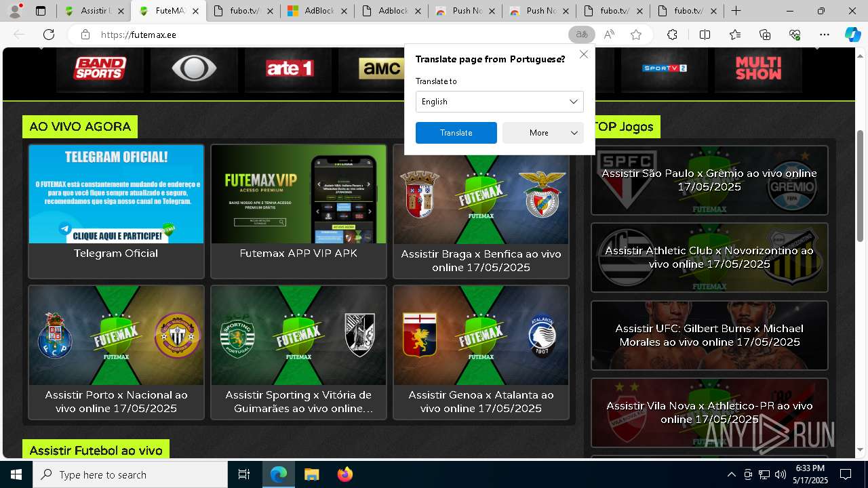Open Assistir Genoa x Atalanta match
868x488 pixels.
point(481,352)
